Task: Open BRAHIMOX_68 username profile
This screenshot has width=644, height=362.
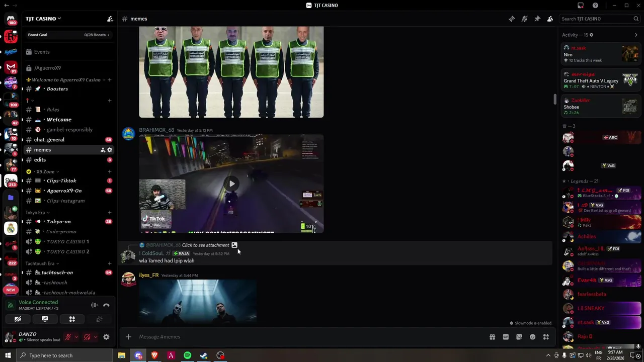Action: [x=156, y=130]
